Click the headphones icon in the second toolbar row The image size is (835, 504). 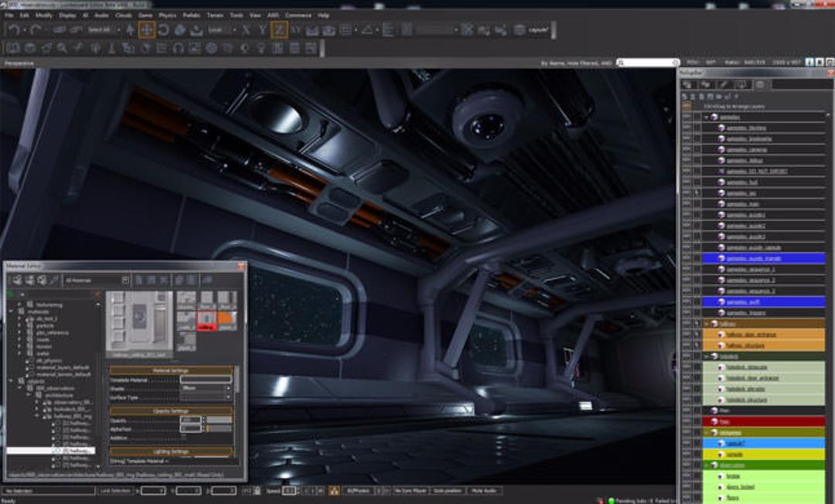(178, 49)
